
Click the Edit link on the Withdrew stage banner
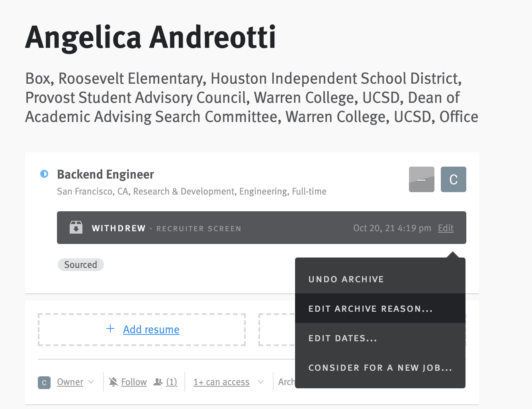click(x=445, y=228)
